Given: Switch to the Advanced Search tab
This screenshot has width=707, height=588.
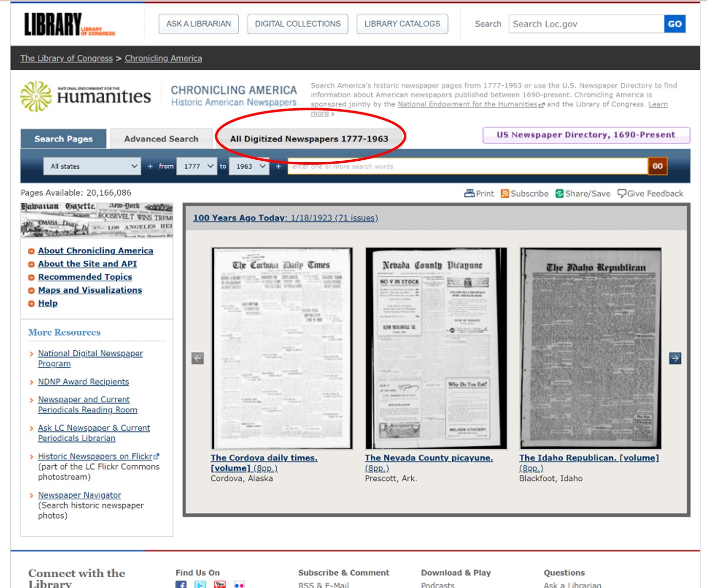Looking at the screenshot, I should point(161,138).
